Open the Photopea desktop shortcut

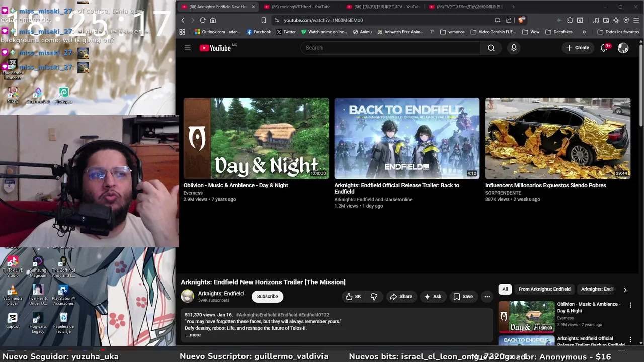coord(63,95)
